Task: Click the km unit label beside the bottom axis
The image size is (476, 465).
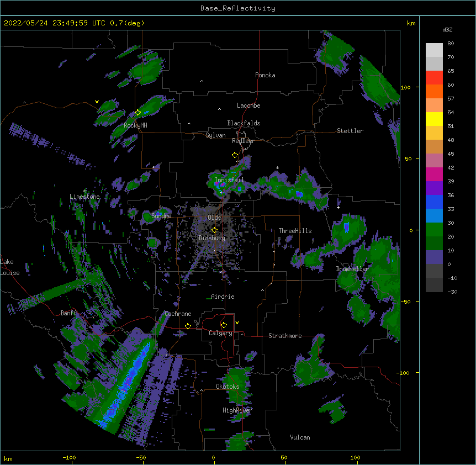Action: pyautogui.click(x=8, y=458)
